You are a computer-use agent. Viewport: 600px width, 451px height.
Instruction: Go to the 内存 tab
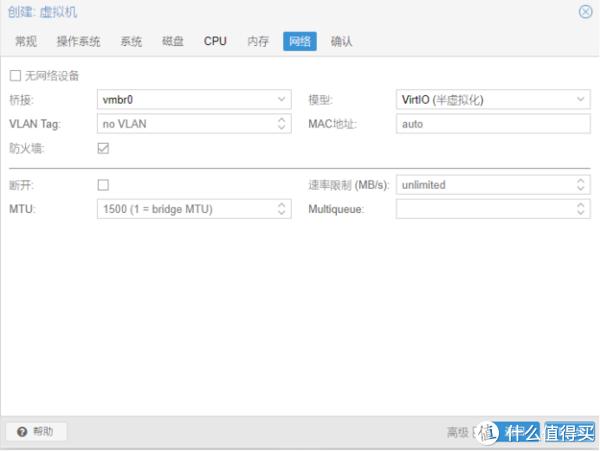(258, 41)
